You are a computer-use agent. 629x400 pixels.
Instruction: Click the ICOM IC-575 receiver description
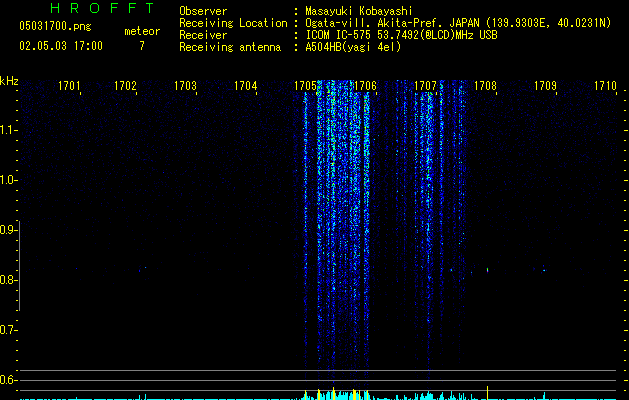pos(401,35)
